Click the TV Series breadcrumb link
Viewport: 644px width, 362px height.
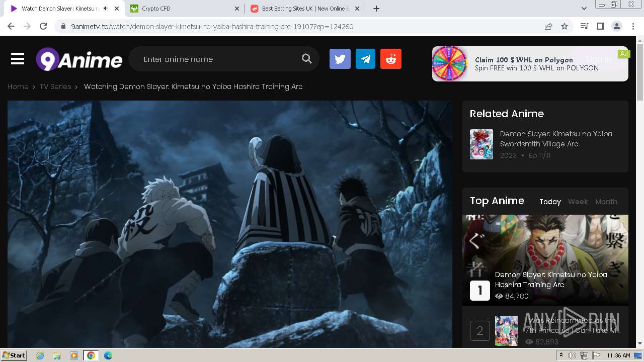[55, 86]
